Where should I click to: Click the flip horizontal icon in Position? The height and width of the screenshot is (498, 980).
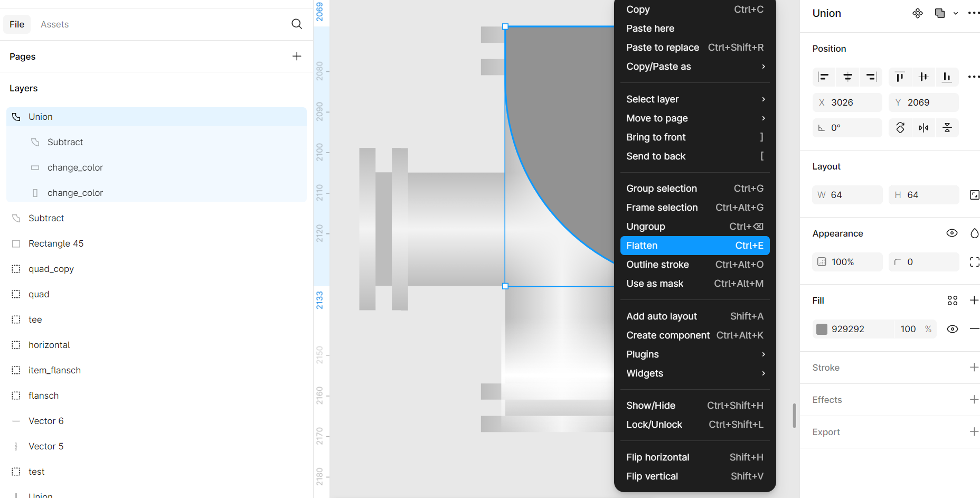click(924, 128)
